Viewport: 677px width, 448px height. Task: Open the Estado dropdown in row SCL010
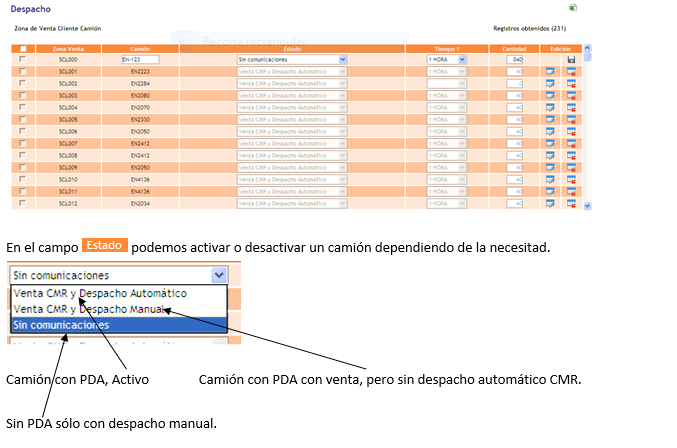click(x=292, y=180)
